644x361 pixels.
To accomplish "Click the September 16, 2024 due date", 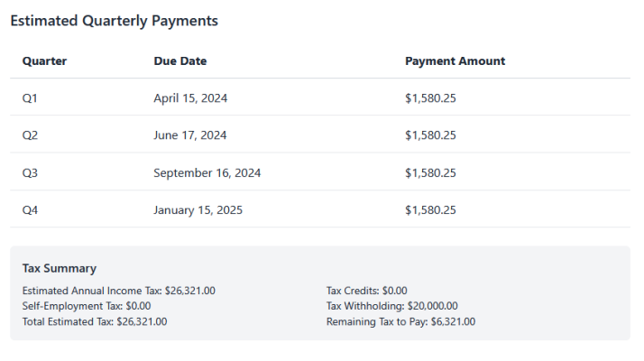I will (x=207, y=172).
